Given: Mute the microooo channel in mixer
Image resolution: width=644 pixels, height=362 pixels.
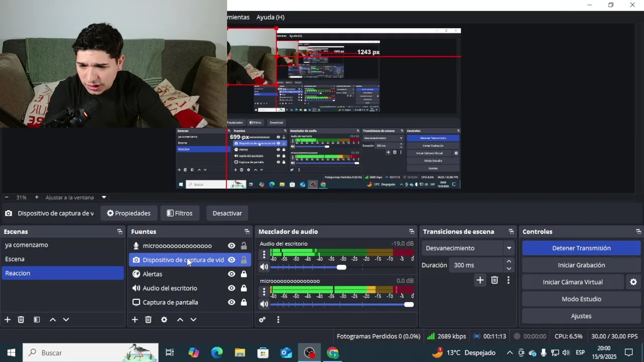Looking at the screenshot, I should click(x=264, y=304).
